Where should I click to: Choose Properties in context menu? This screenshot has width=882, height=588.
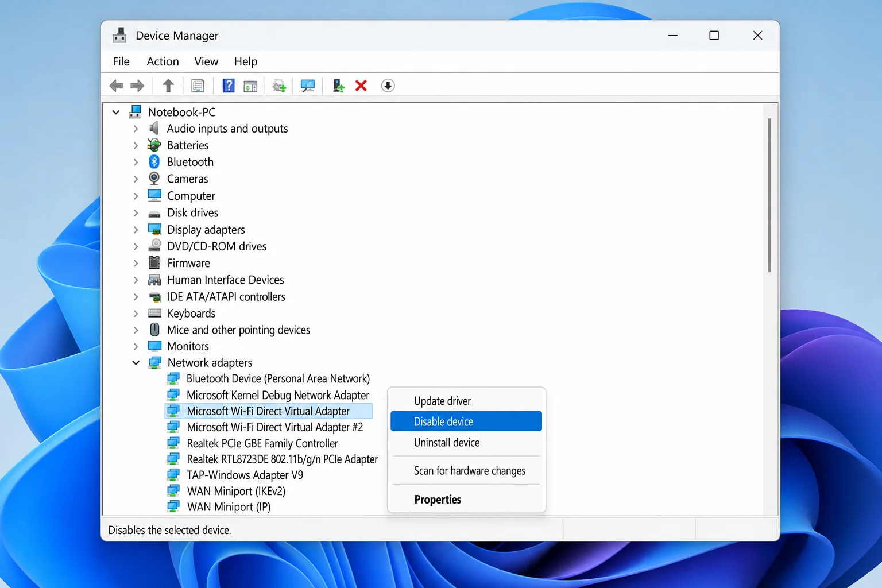466,500
